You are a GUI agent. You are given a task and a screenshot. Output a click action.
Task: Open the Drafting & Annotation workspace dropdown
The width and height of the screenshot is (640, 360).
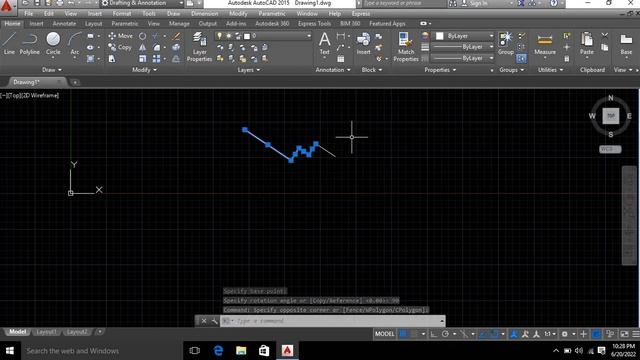tap(142, 3)
